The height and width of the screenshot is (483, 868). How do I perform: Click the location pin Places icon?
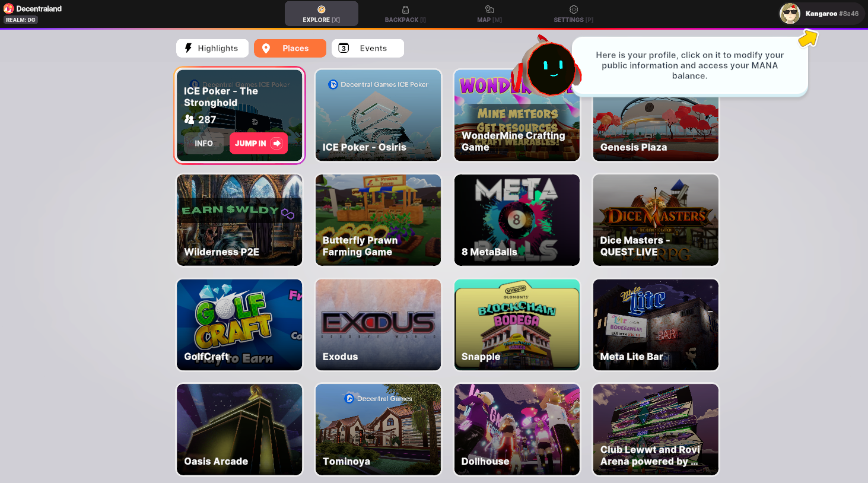266,48
